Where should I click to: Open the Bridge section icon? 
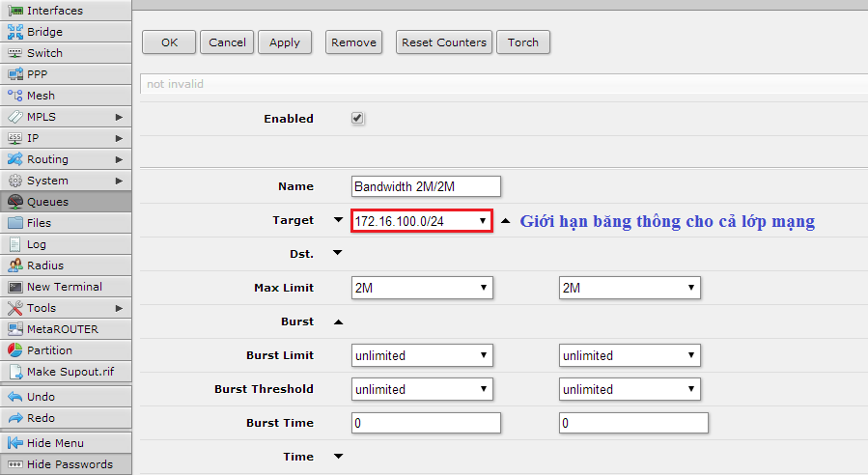point(15,32)
